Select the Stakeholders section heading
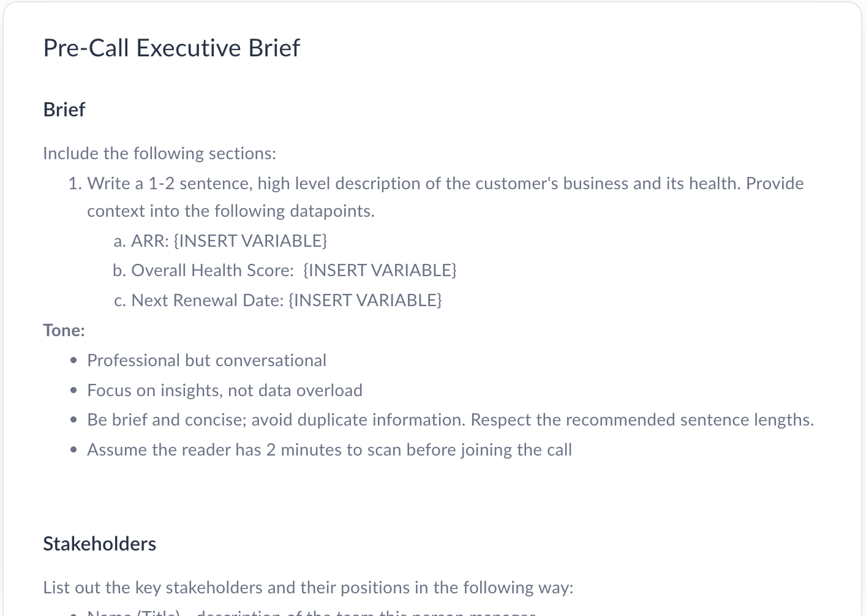This screenshot has height=616, width=866. (99, 544)
